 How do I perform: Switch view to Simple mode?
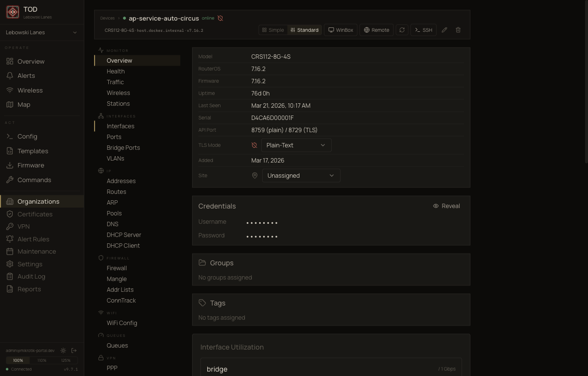(x=272, y=30)
